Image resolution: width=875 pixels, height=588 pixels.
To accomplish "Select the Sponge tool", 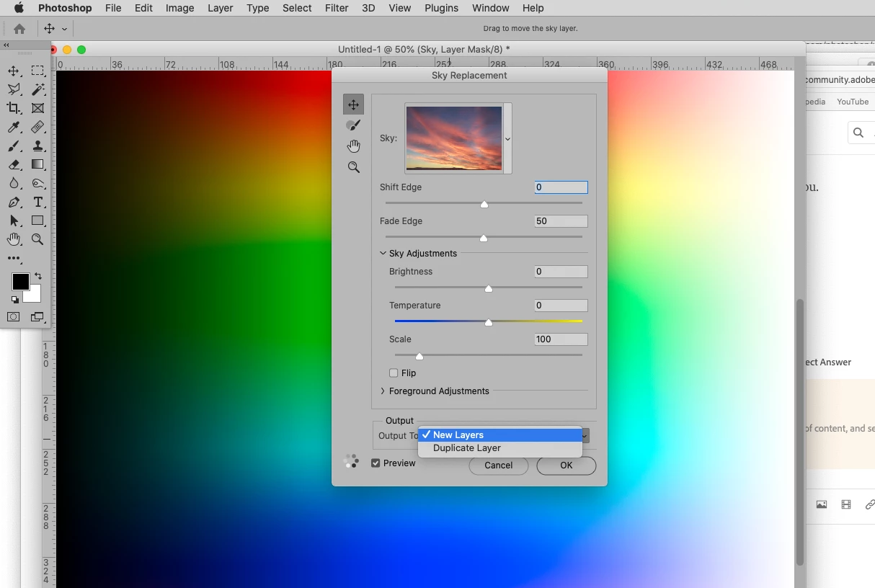I will tap(37, 183).
